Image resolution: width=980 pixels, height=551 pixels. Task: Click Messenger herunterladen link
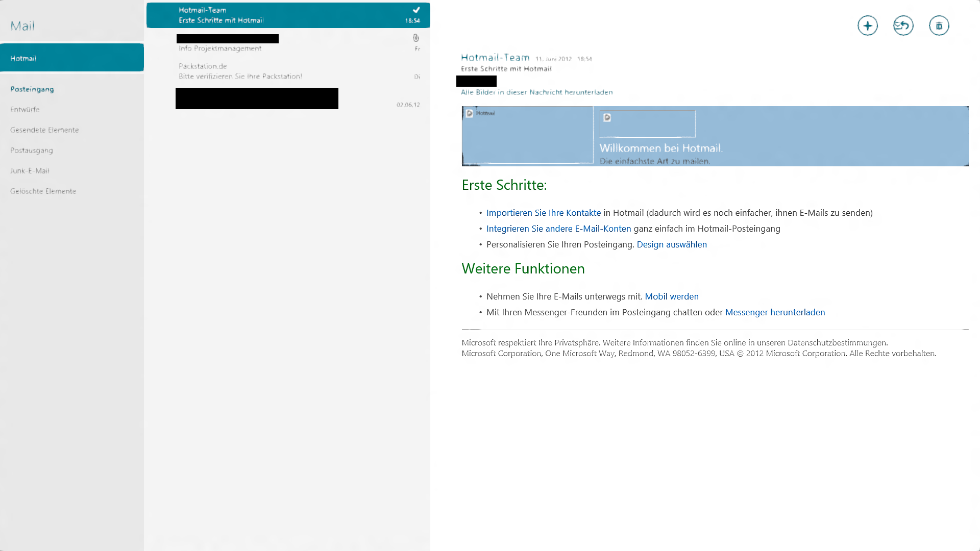(x=774, y=312)
